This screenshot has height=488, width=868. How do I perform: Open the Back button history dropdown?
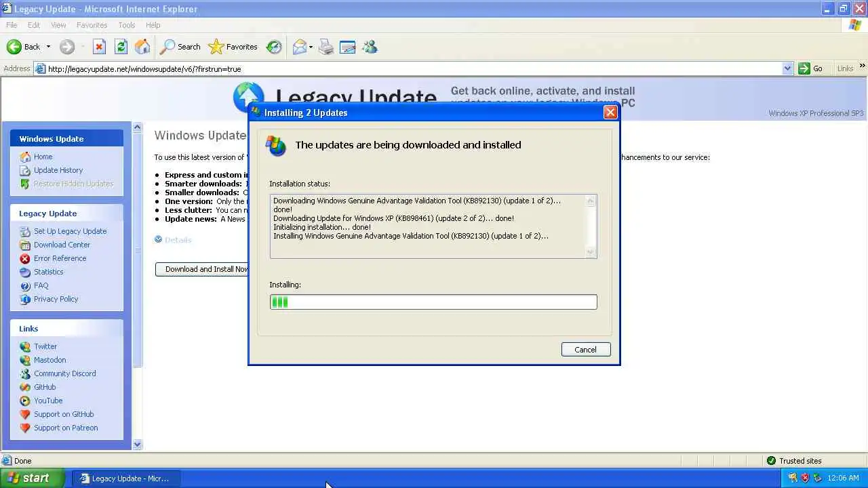point(48,47)
